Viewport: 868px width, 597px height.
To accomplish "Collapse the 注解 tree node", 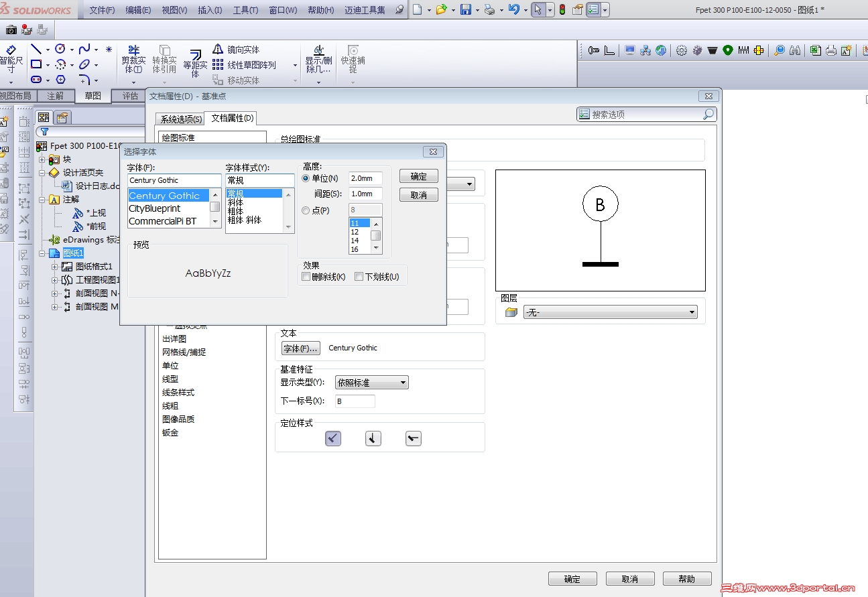I will pos(43,200).
